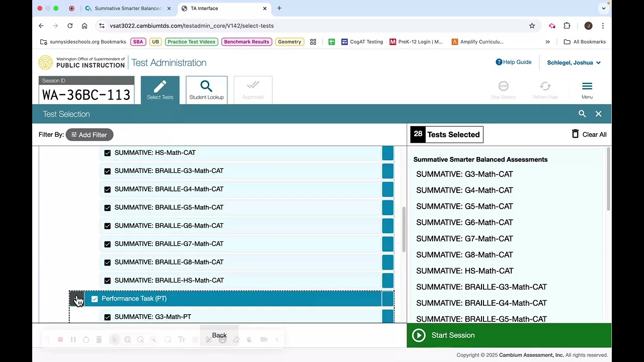Open the J profile avatar

(588, 26)
